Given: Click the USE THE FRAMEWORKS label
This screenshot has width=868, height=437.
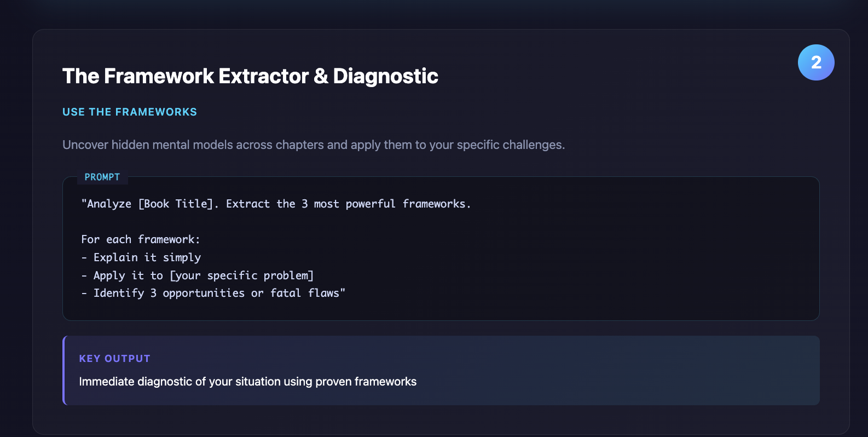Looking at the screenshot, I should [130, 112].
